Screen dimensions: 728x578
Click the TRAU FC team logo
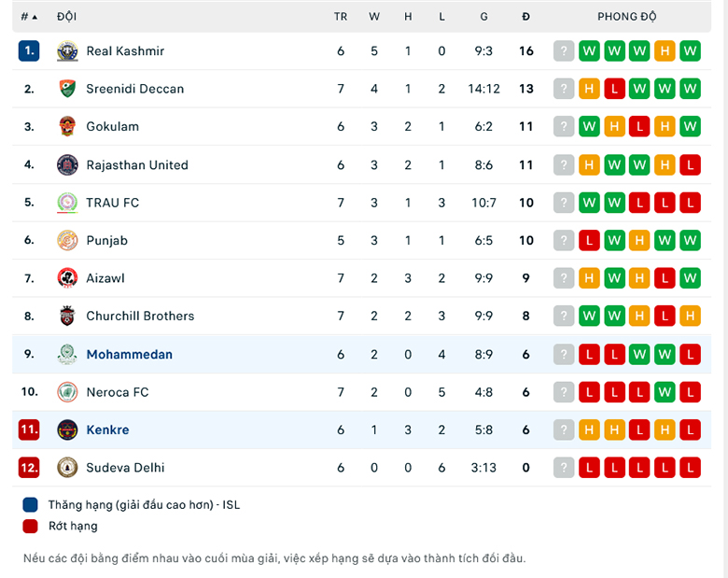tap(67, 203)
